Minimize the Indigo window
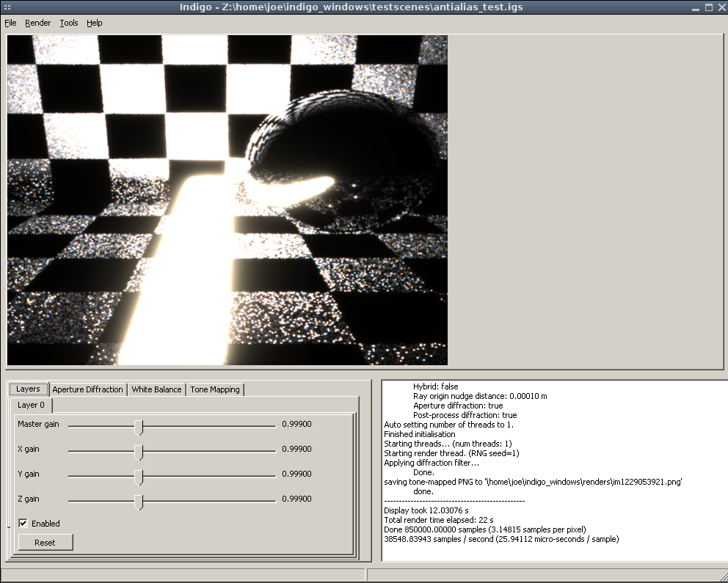The height and width of the screenshot is (583, 728). 696,7
